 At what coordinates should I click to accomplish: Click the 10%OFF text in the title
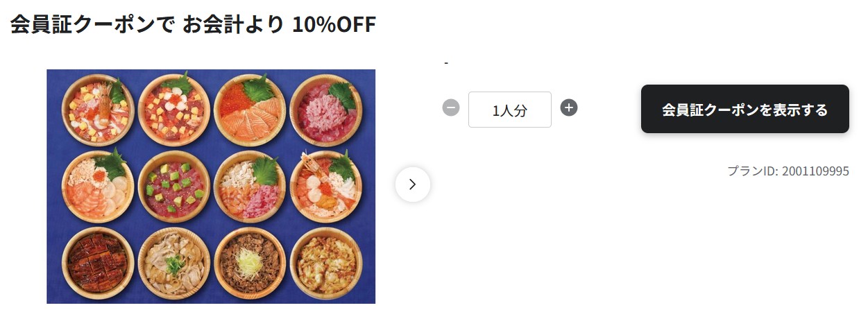click(334, 25)
